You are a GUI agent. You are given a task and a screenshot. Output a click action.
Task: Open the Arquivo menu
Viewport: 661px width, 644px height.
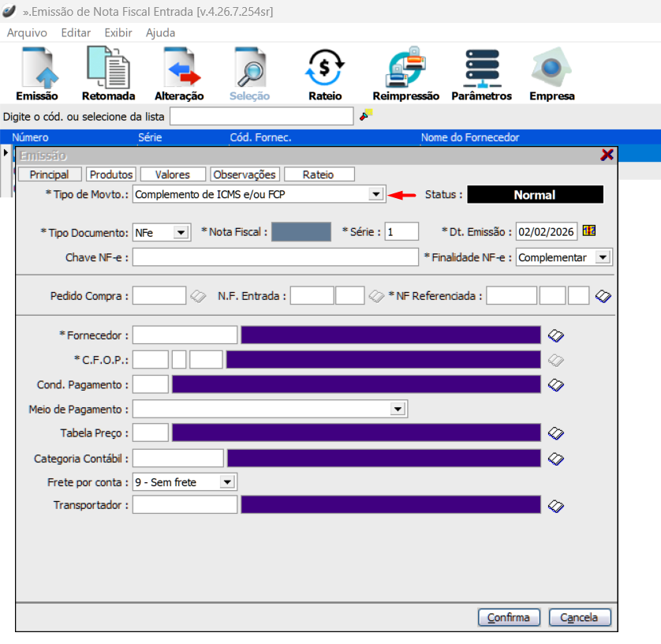pos(27,33)
